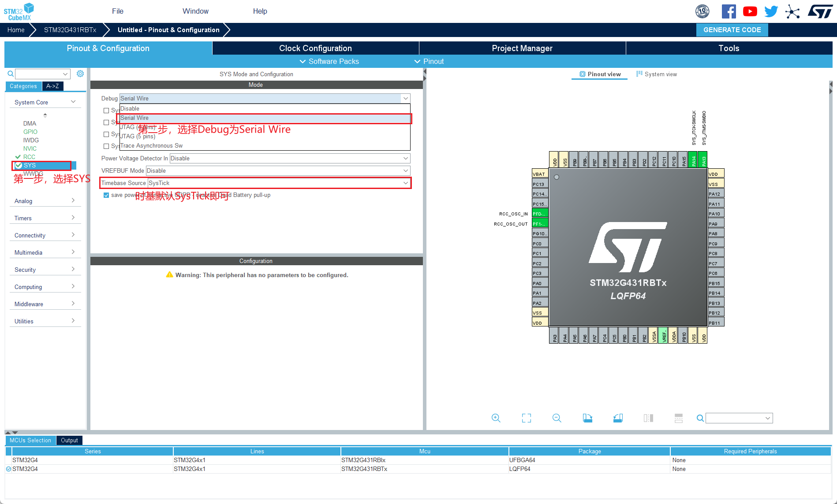
Task: Toggle the save power checkbox
Action: (106, 195)
